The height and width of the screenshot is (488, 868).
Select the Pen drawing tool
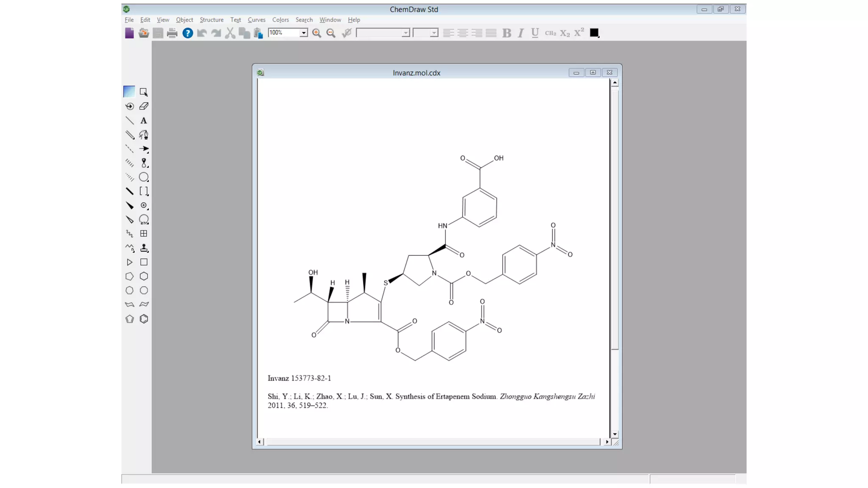(144, 135)
